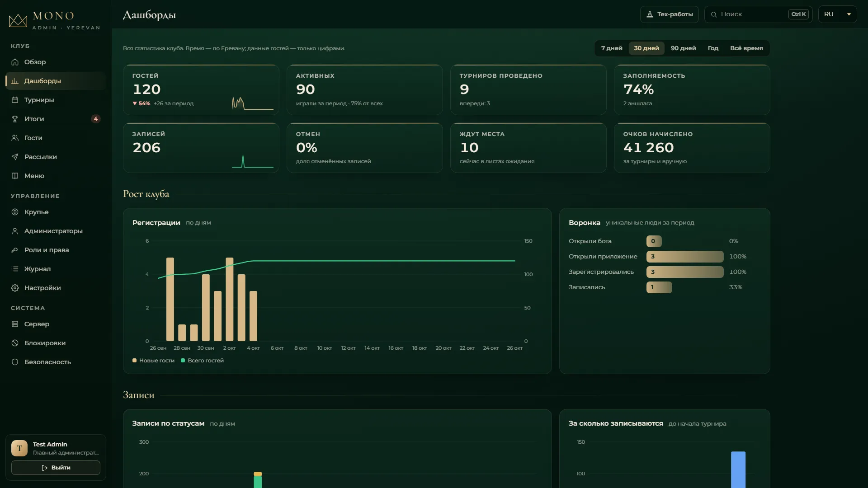
Task: Click the Открыли приложение funnel bar
Action: tap(685, 257)
